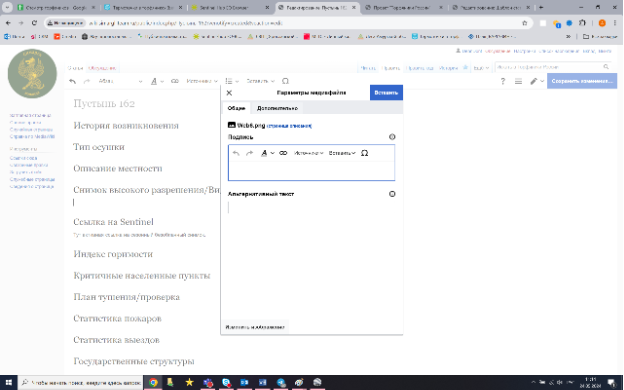This screenshot has height=390, width=624.
Task: Click heading Статистика пожаров in editor
Action: (x=117, y=319)
